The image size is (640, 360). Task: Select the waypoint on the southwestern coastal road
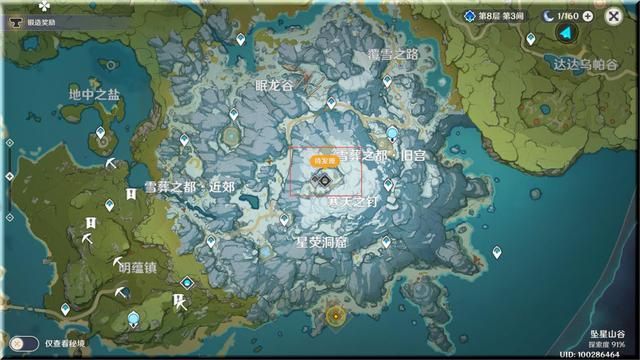(x=65, y=309)
